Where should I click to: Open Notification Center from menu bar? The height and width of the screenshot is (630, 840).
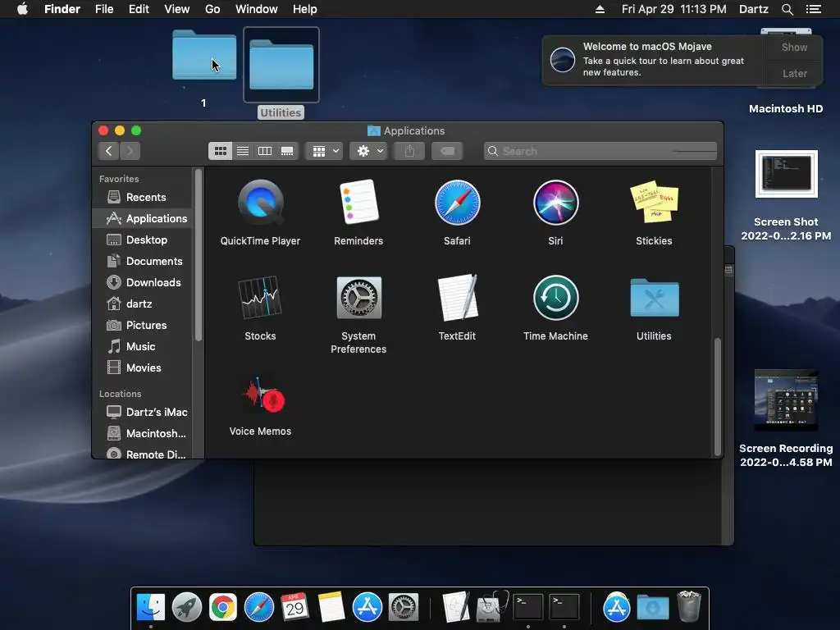814,9
